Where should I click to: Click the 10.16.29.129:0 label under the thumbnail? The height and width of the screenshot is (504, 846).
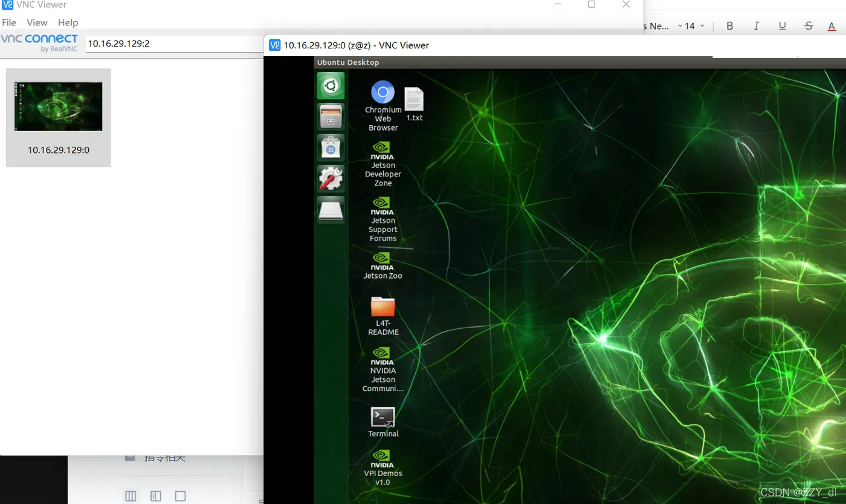(x=59, y=150)
